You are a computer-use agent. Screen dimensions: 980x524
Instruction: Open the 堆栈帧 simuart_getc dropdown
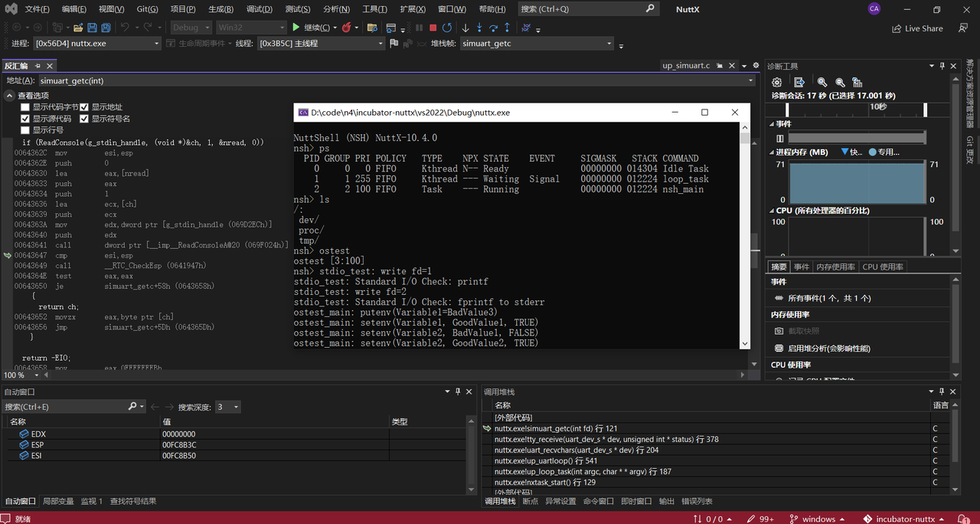[x=609, y=44]
